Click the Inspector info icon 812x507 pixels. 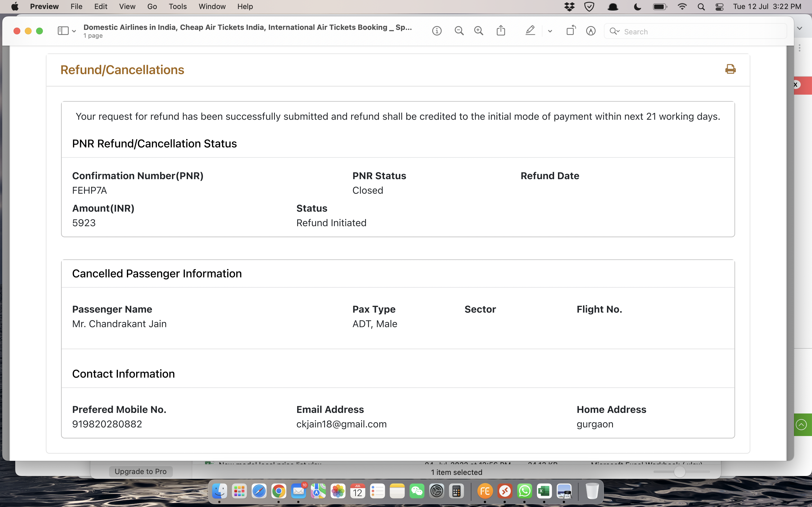click(436, 31)
